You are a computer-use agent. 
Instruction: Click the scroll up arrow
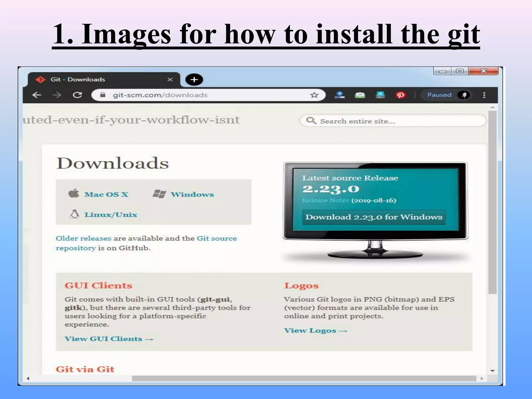(x=492, y=107)
